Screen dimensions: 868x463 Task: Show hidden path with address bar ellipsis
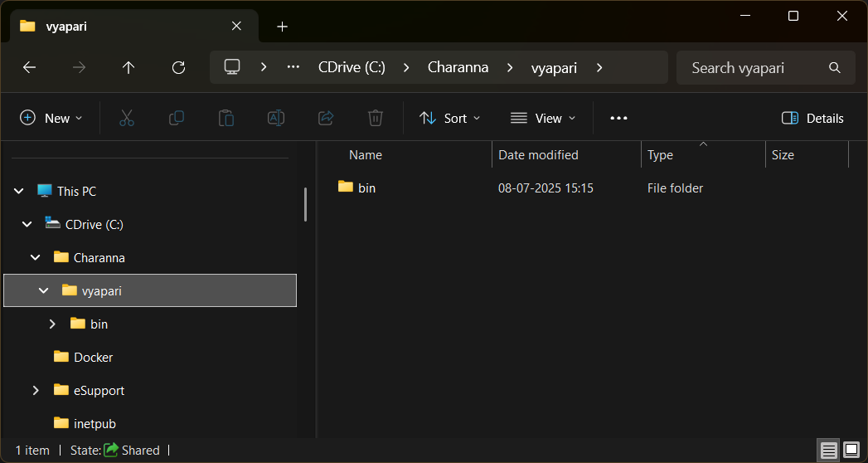pyautogui.click(x=293, y=67)
